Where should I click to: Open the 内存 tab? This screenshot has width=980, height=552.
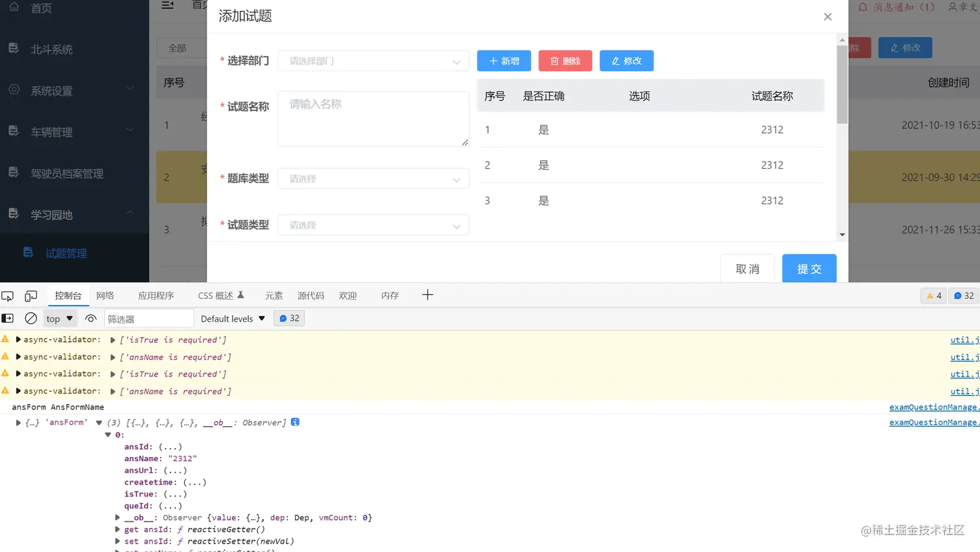click(x=390, y=296)
